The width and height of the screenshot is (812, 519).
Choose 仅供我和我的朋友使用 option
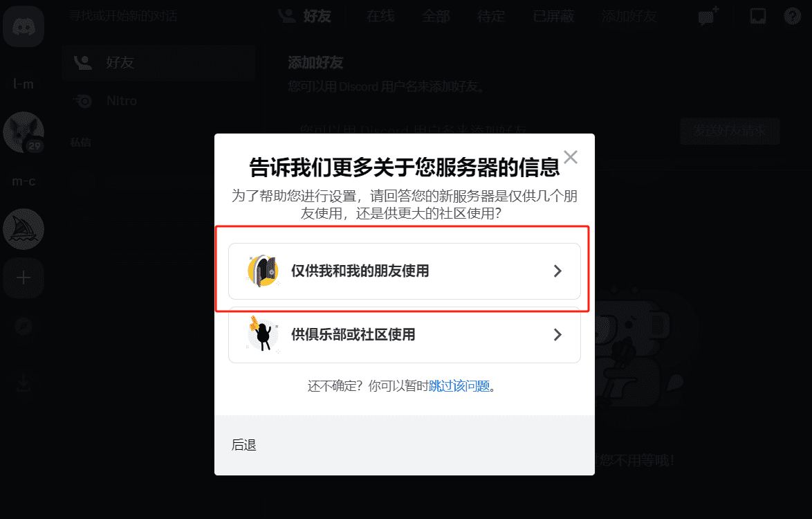405,271
